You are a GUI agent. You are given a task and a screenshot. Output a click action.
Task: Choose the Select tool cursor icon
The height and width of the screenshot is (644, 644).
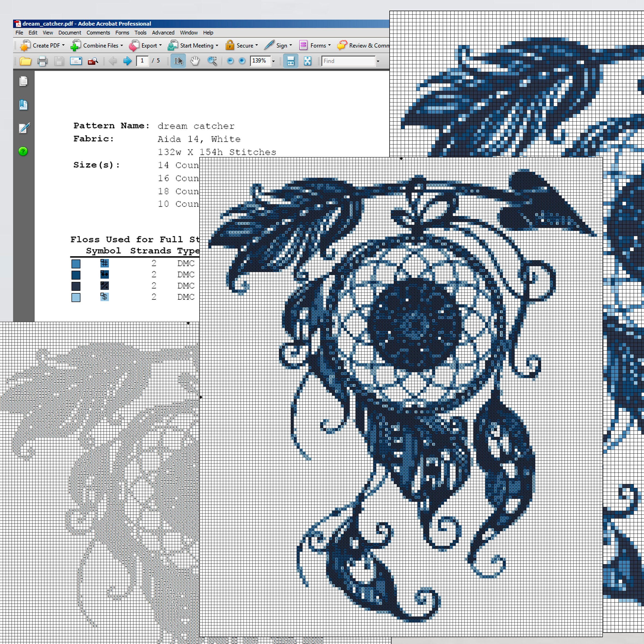[178, 61]
